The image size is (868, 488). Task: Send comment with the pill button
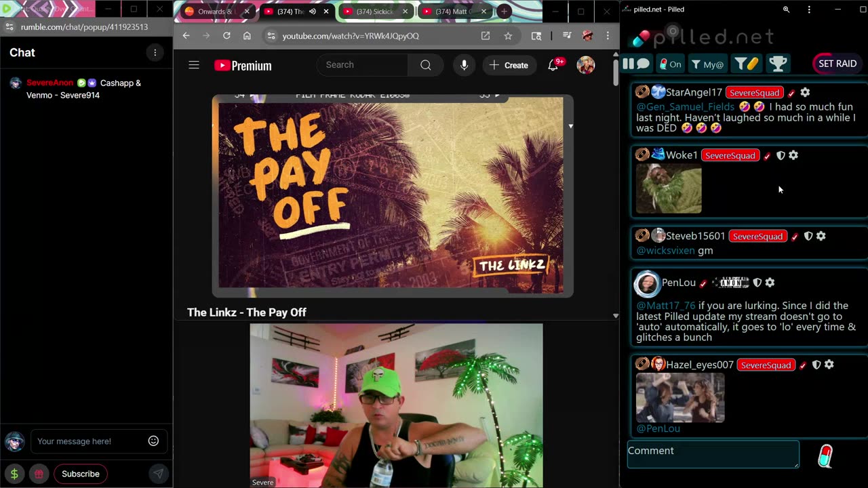point(825,456)
